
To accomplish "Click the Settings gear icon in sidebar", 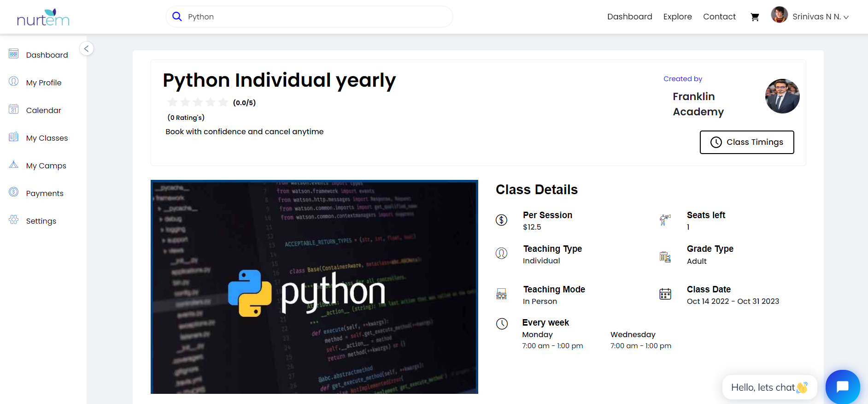I will point(14,220).
